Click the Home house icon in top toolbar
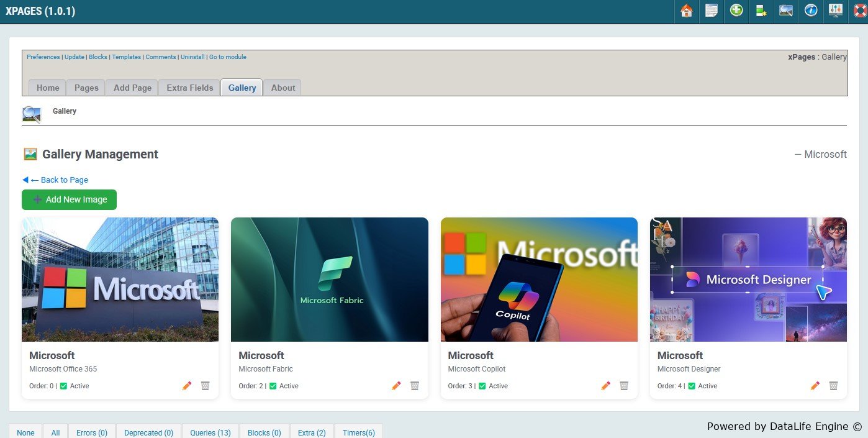The width and height of the screenshot is (868, 438). pos(686,11)
